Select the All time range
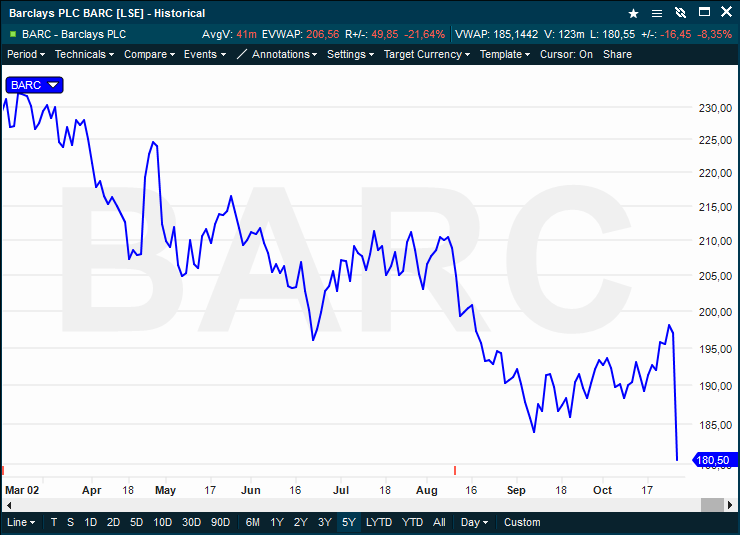The height and width of the screenshot is (535, 740). tap(439, 522)
